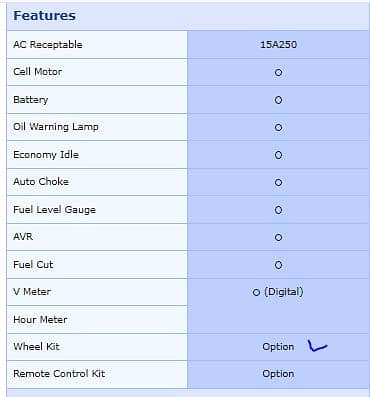Select the AVR row circle indicator

point(278,237)
